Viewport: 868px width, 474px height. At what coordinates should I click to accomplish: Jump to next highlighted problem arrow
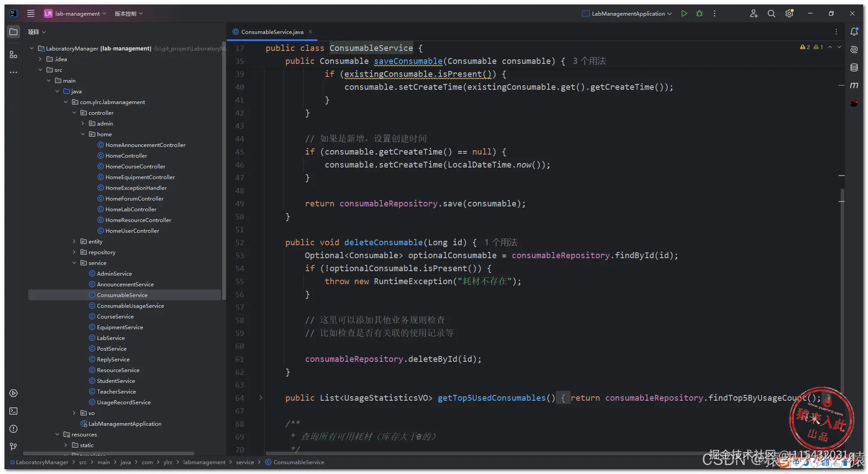(839, 47)
